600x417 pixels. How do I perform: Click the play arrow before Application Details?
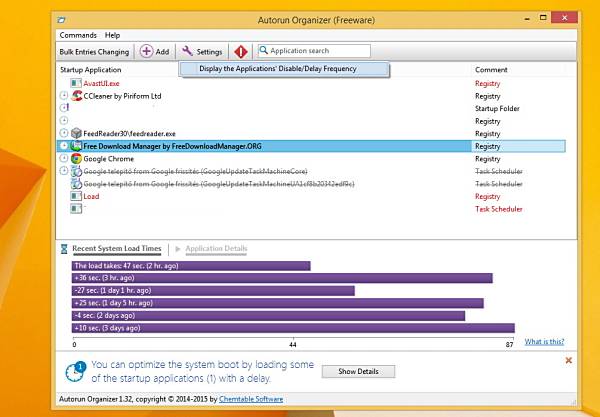(x=178, y=249)
